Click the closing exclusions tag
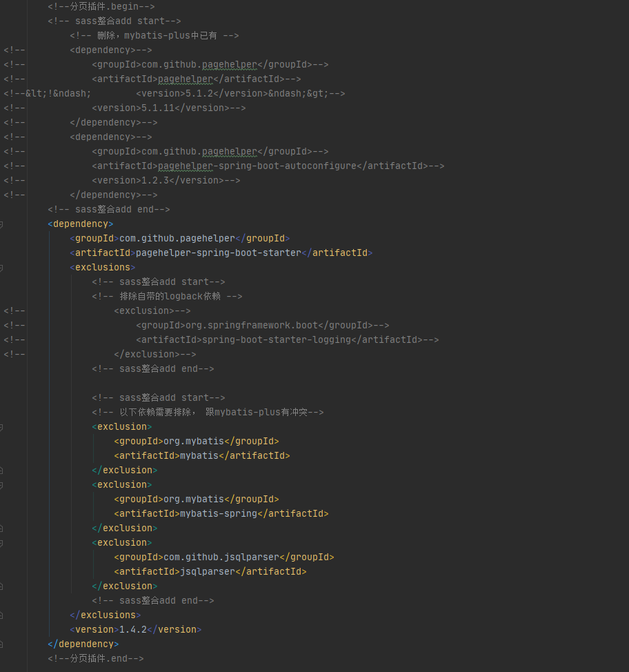This screenshot has height=672, width=629. click(x=105, y=615)
